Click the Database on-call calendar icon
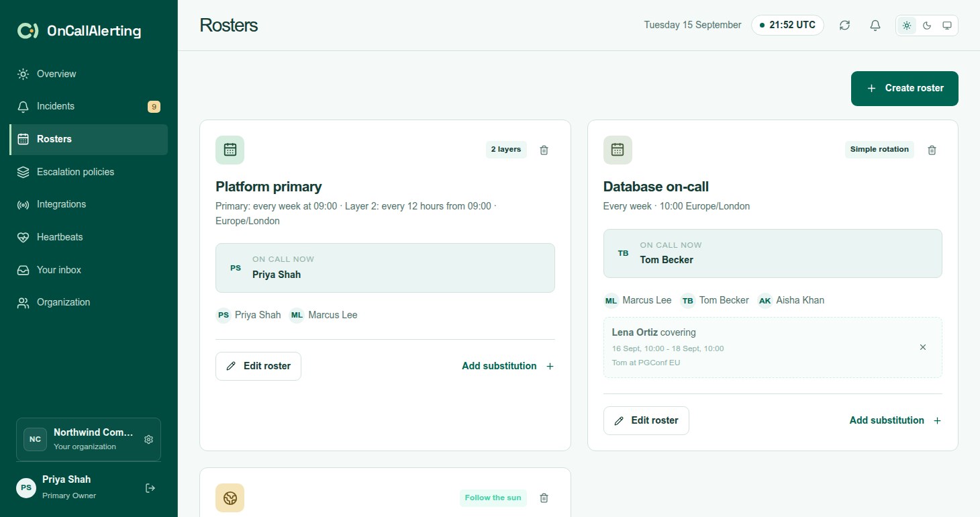This screenshot has height=517, width=980. [618, 150]
